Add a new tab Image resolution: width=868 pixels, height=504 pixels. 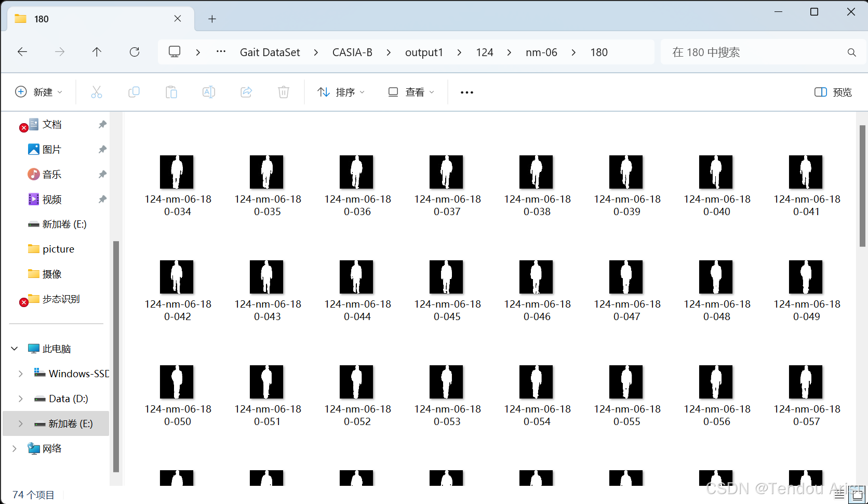tap(212, 19)
